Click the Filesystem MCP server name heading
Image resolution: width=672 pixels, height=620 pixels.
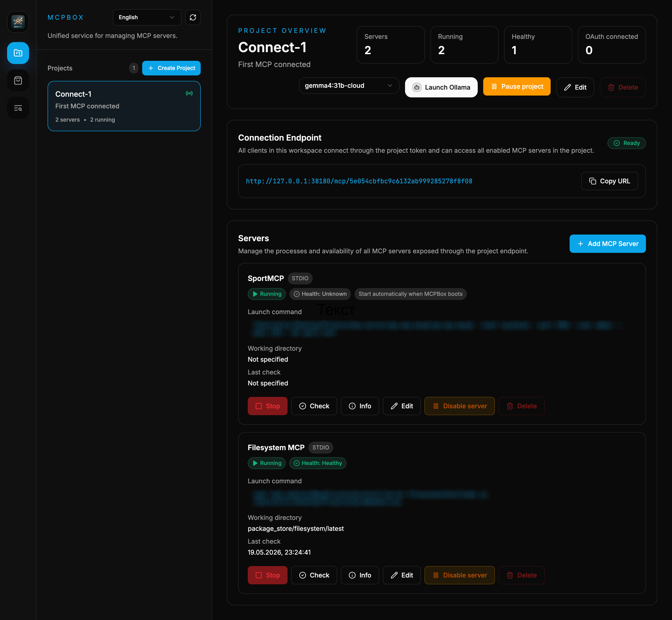pos(276,448)
